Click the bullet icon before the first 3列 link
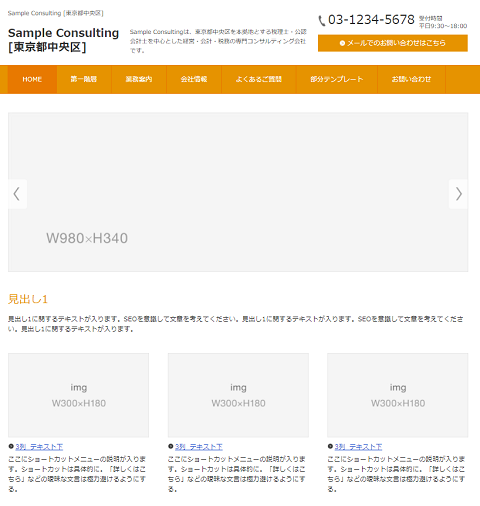480x506 pixels. pyautogui.click(x=11, y=446)
